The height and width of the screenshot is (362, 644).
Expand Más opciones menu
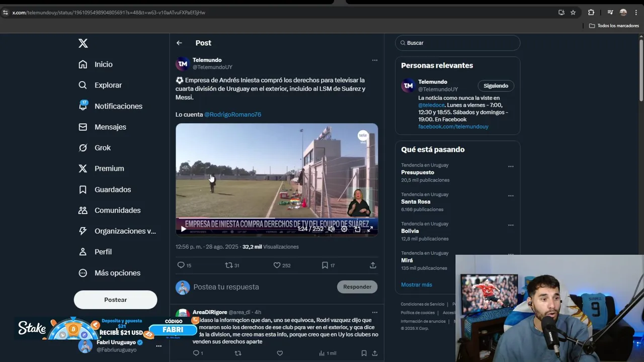[109, 273]
